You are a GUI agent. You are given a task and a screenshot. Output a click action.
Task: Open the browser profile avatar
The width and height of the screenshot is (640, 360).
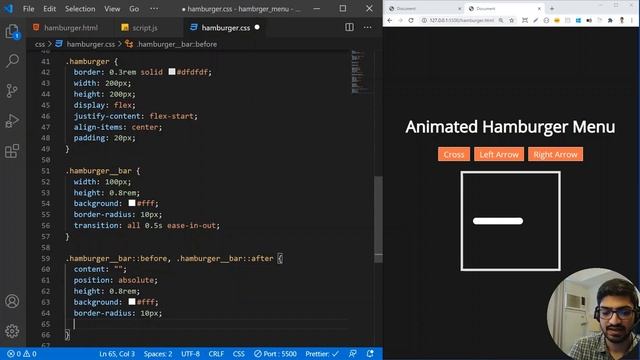(x=622, y=20)
